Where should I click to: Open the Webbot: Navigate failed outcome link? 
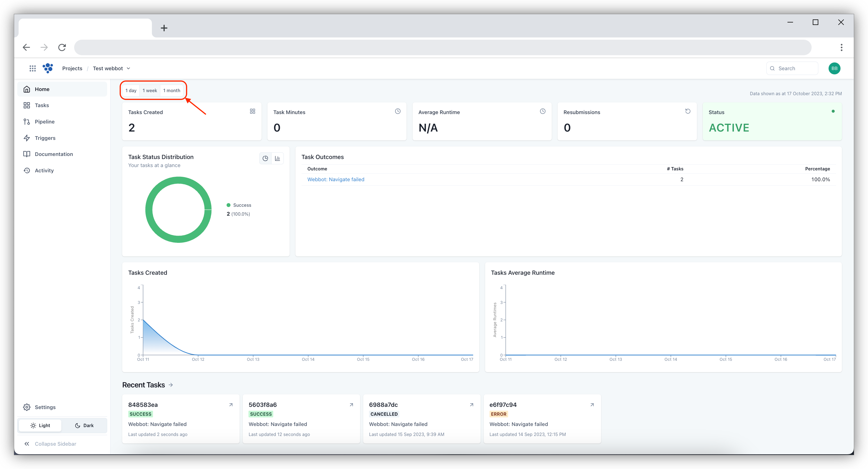(336, 180)
